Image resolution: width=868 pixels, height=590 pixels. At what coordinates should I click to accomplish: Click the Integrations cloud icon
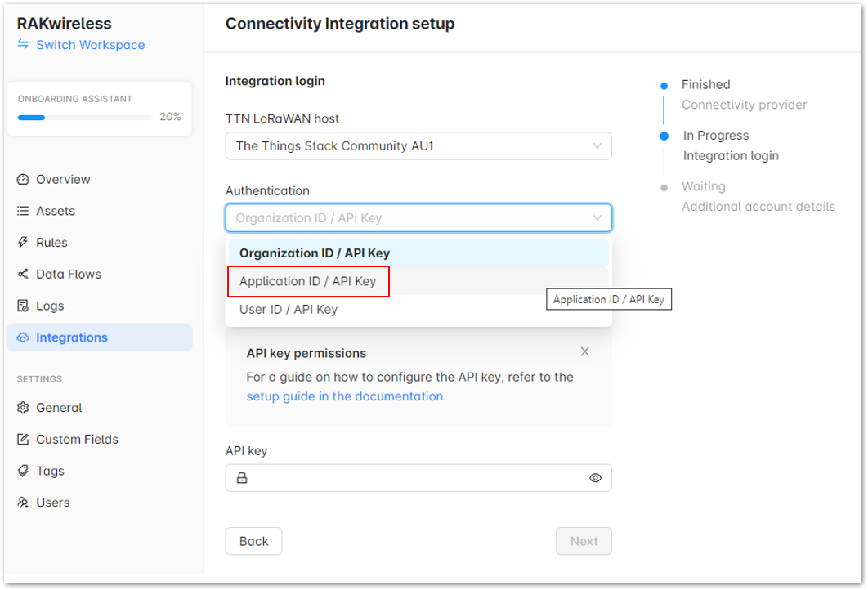[x=23, y=337]
